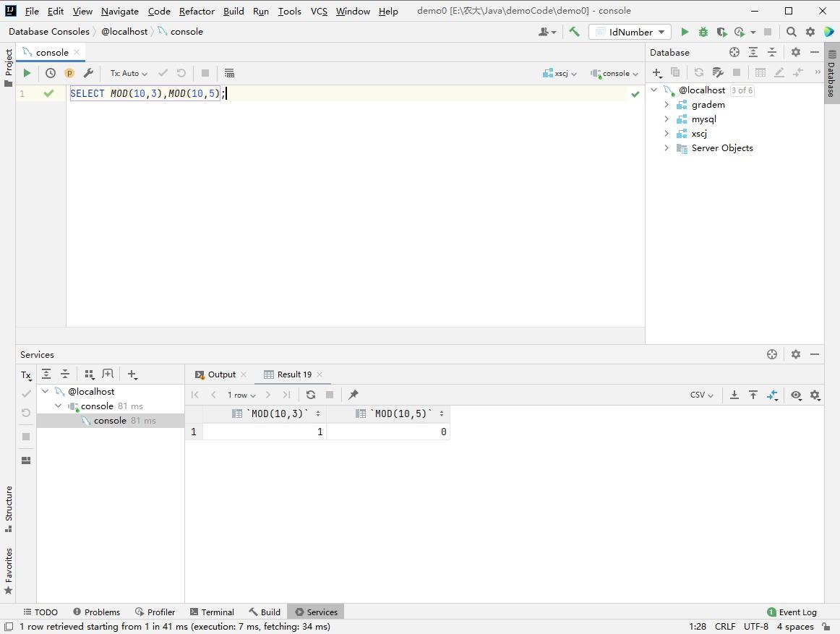Click the wrench settings icon in console toolbar
The image size is (840, 634).
(88, 73)
